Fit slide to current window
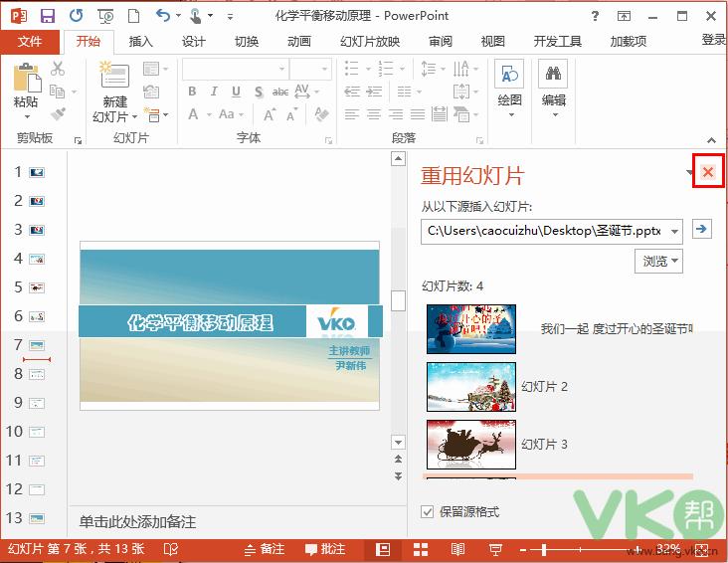Viewport: 728px width, 563px height. pyautogui.click(x=702, y=550)
